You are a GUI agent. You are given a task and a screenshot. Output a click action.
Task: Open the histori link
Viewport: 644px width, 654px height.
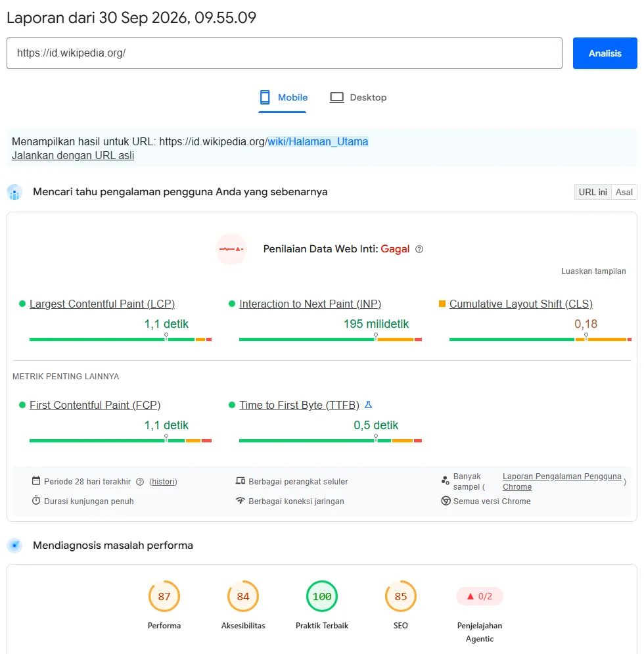coord(163,482)
